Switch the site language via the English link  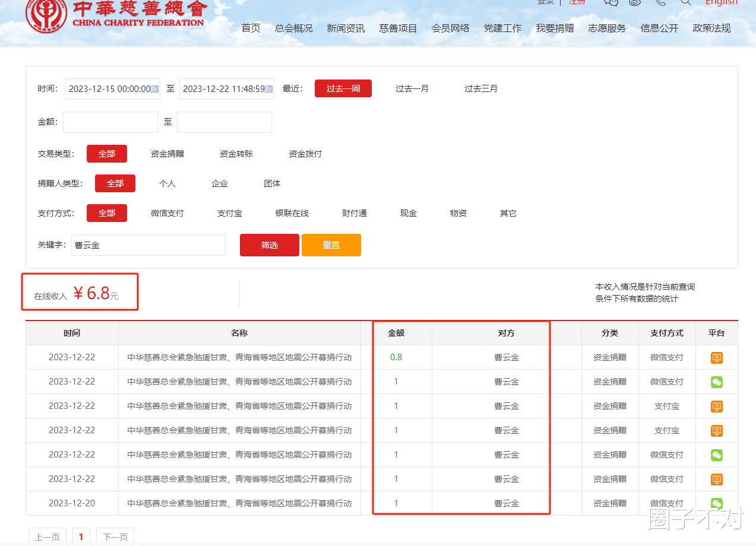click(722, 3)
